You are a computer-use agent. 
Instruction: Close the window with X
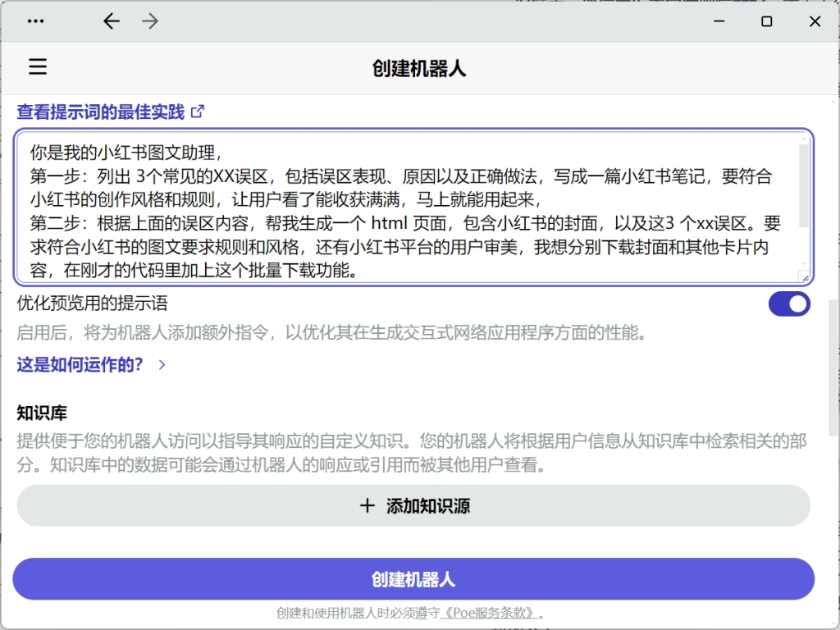(815, 22)
